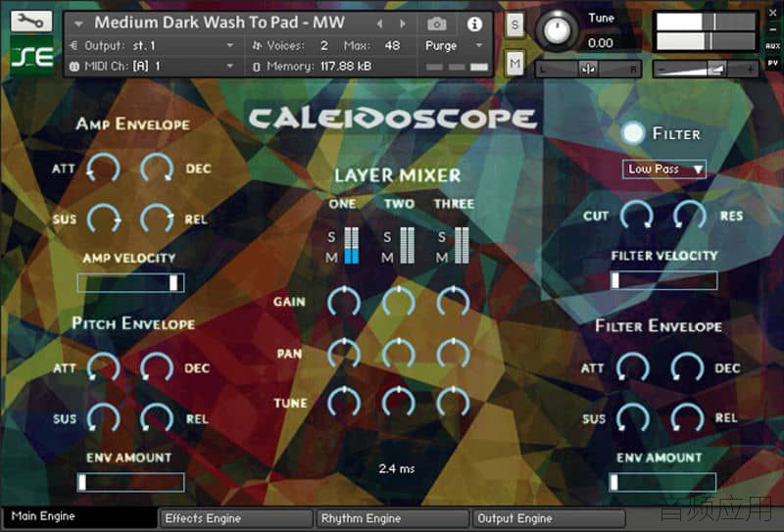This screenshot has width=784, height=532.
Task: Adjust Filter Velocity slider
Action: coord(664,280)
